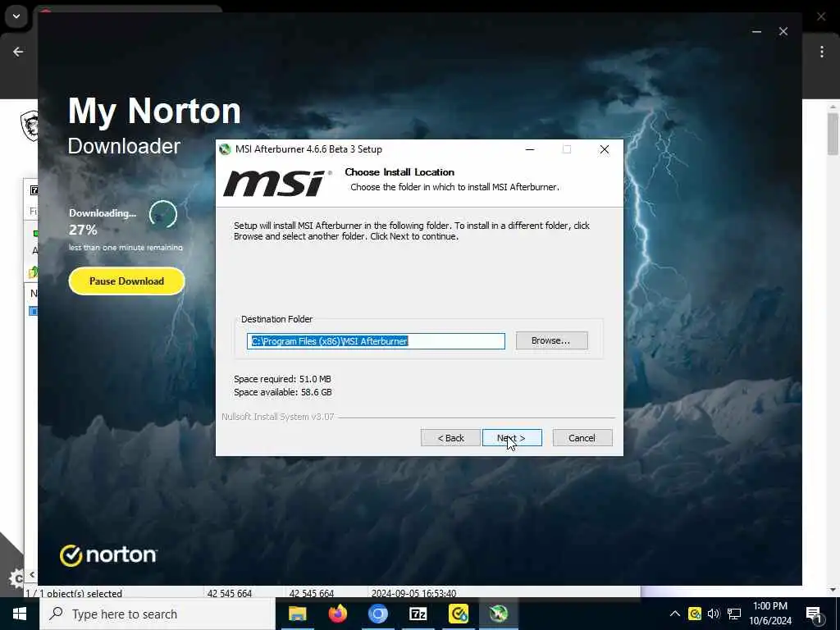
Task: Open Windows Start menu
Action: (20, 614)
